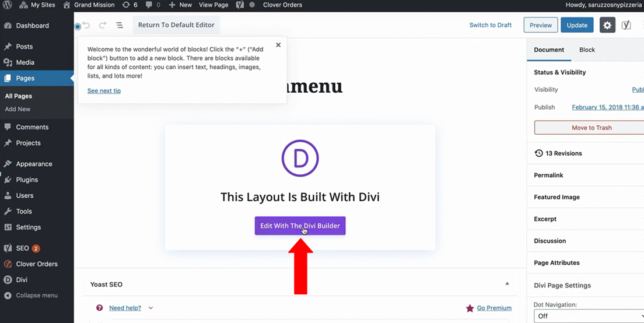Click the Undo arrow in editor toolbar
Screen dimensions: 644x323
tap(86, 25)
